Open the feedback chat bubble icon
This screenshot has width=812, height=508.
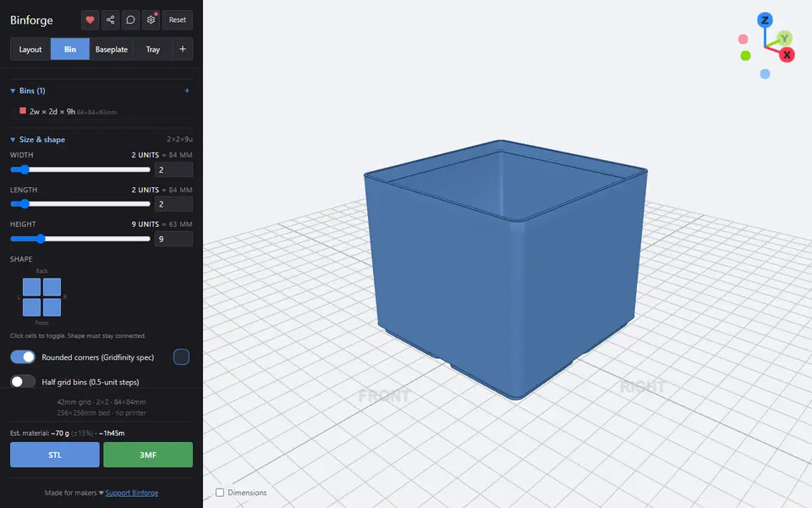[x=130, y=19]
